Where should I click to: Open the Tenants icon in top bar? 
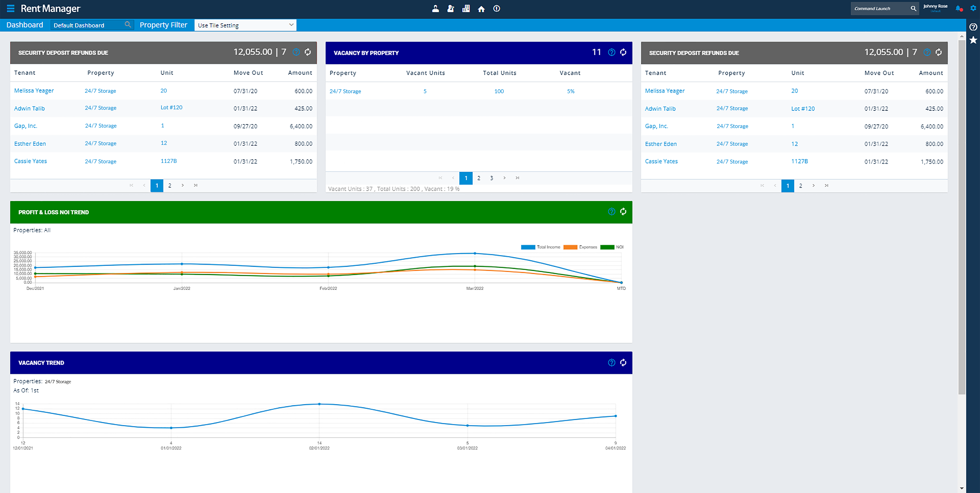coord(436,9)
